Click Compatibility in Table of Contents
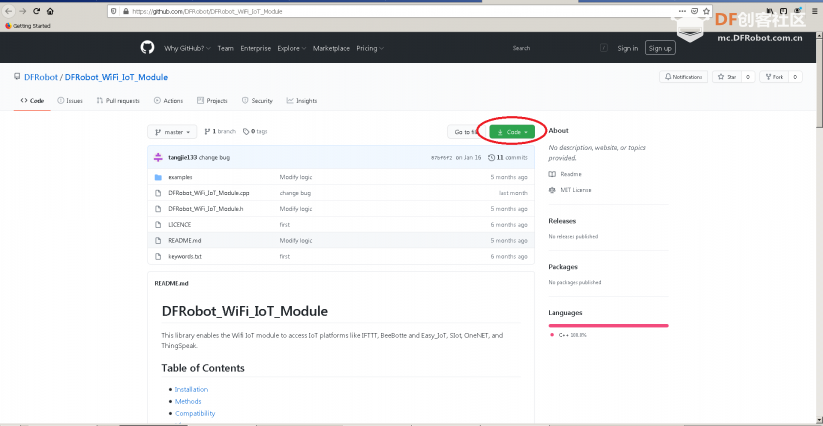Viewport: 823px width, 426px height. pyautogui.click(x=195, y=413)
